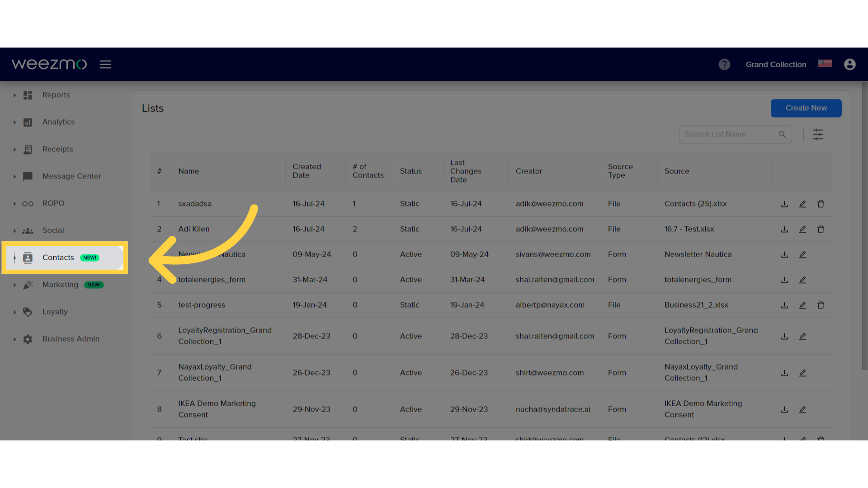The height and width of the screenshot is (488, 868).
Task: Expand the Social arrow in the sidebar
Action: pos(14,231)
